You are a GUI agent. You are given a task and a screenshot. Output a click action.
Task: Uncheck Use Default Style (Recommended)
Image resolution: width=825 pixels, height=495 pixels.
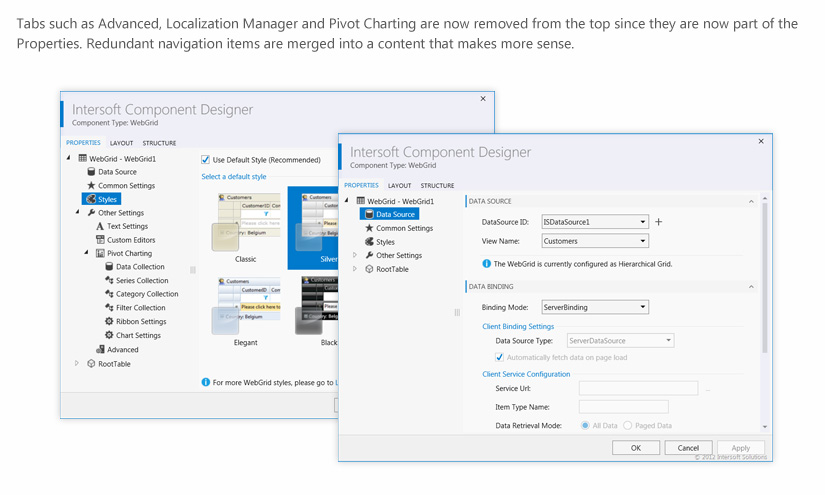pos(206,160)
